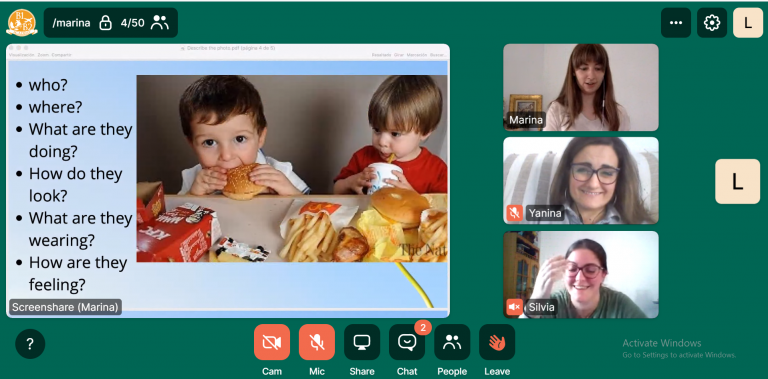Select Silvia's video tile
Viewport: 768px width, 379px height.
(x=581, y=274)
